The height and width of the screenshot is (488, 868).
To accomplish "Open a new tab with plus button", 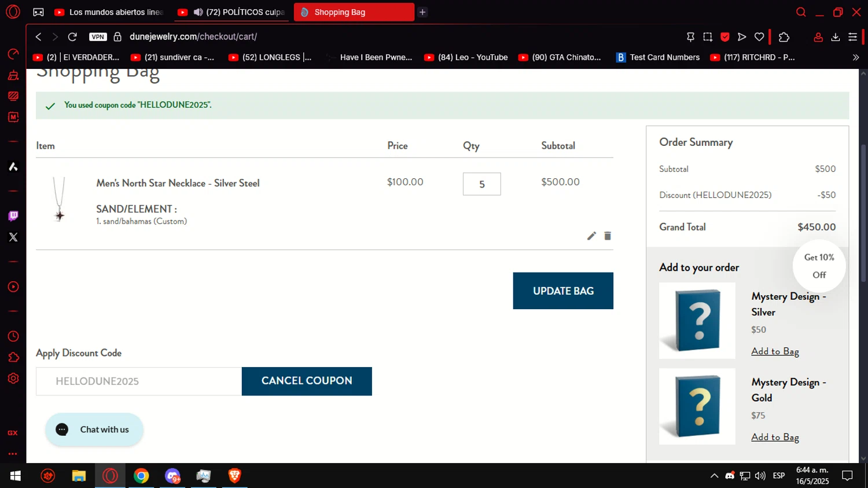I will pos(422,12).
